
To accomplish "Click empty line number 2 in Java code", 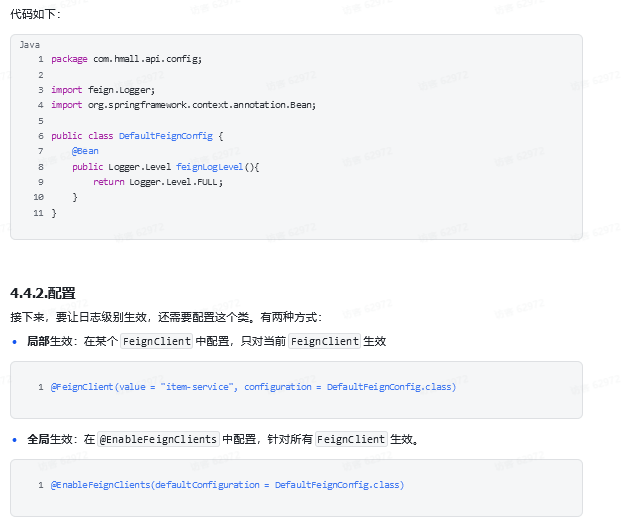I will coord(41,75).
